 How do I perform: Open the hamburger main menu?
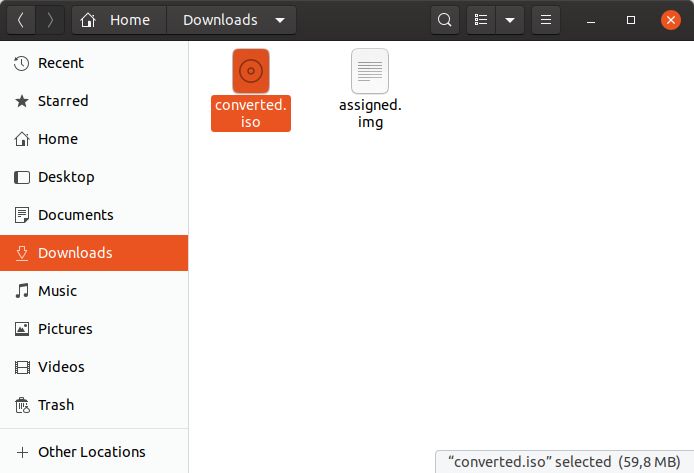click(x=545, y=20)
